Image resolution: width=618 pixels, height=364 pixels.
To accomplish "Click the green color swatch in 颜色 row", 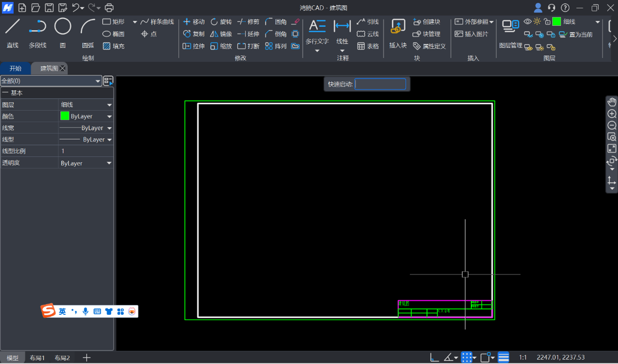I will click(x=65, y=116).
